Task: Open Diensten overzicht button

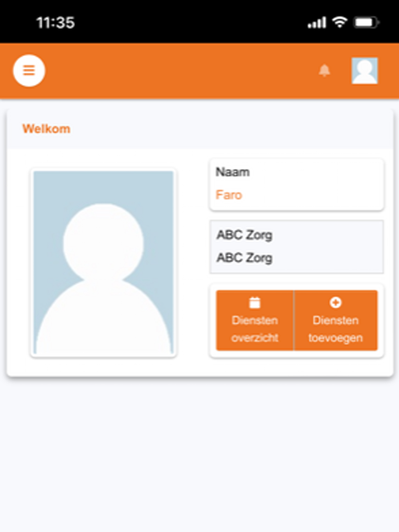Action: click(255, 321)
